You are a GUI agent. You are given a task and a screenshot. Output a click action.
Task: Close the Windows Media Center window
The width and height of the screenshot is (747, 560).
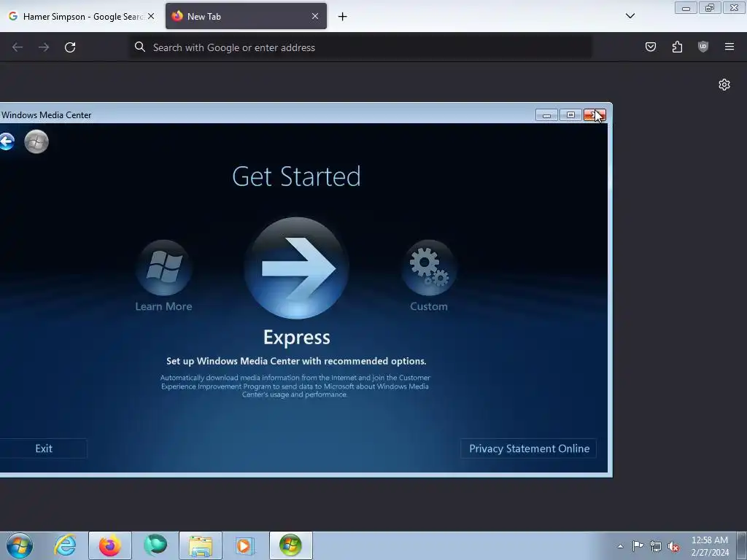[595, 115]
